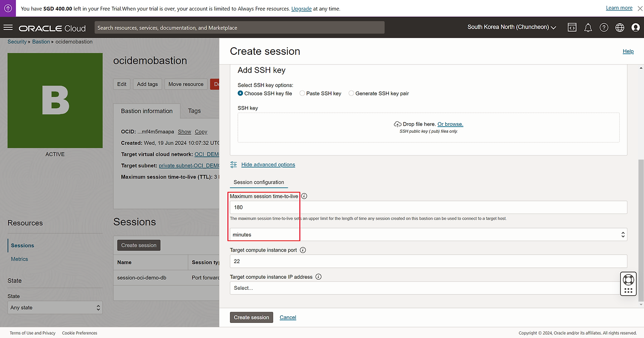The height and width of the screenshot is (338, 644).
Task: Click the Create session submit button
Action: coord(252,317)
